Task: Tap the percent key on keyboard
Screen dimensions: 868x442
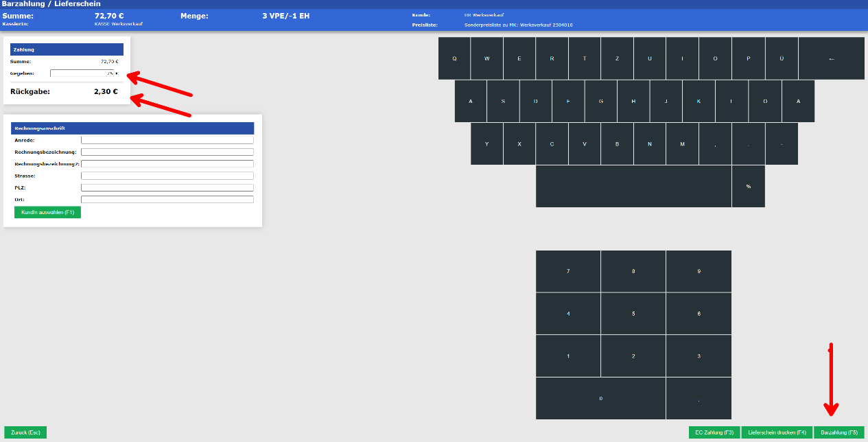Action: 748,186
